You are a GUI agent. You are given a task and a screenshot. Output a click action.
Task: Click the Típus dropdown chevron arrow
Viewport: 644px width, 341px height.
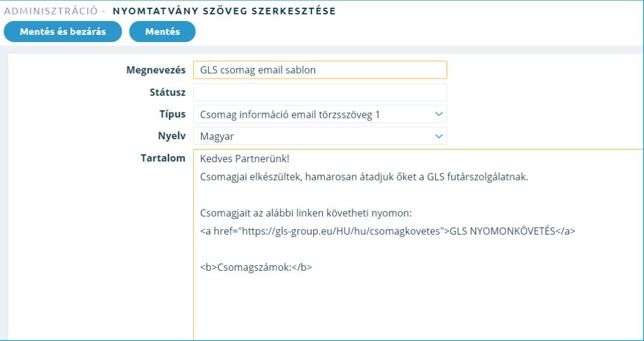439,114
